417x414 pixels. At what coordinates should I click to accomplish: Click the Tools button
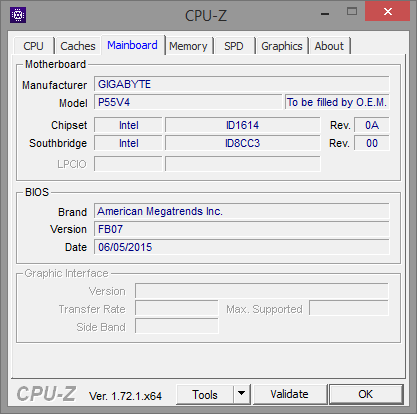(205, 395)
